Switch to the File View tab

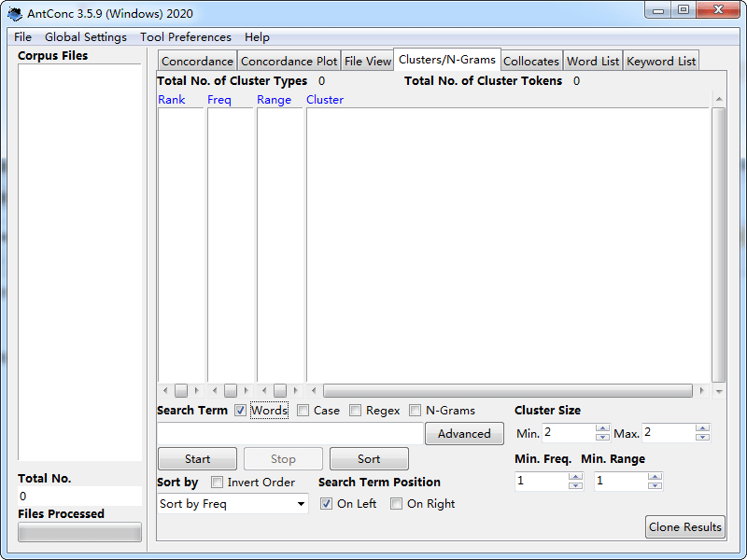367,60
